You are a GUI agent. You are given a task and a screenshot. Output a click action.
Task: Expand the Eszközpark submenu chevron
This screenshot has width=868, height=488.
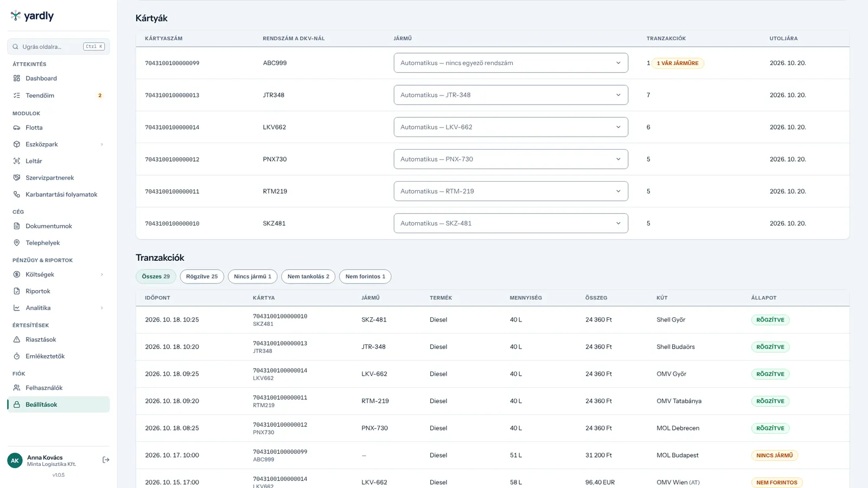tap(102, 144)
